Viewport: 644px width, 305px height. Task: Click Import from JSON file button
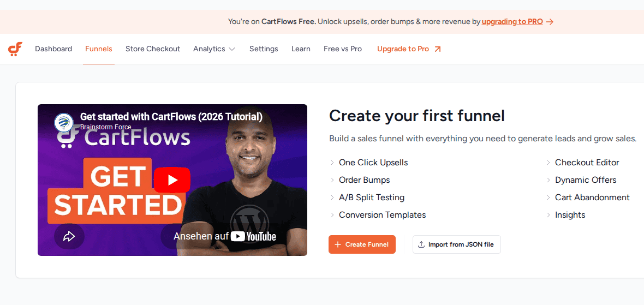click(457, 244)
